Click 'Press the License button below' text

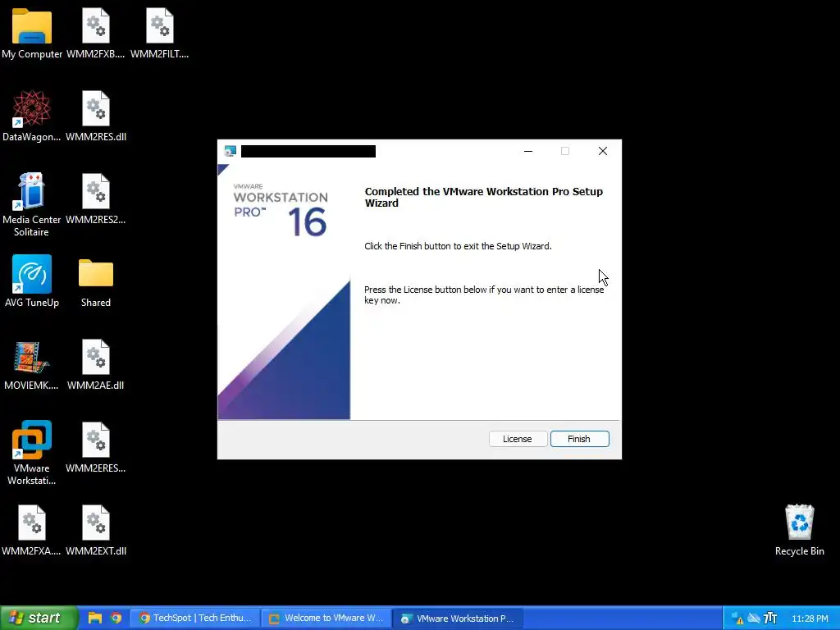[484, 294]
